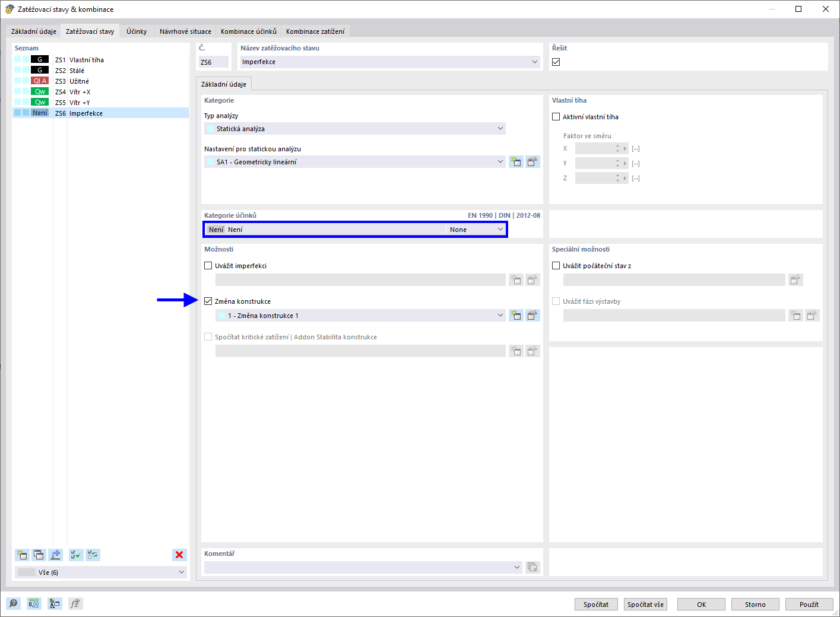Image resolution: width=840 pixels, height=617 pixels.
Task: Edit structure modification Změna konstrukce 1
Action: (532, 315)
